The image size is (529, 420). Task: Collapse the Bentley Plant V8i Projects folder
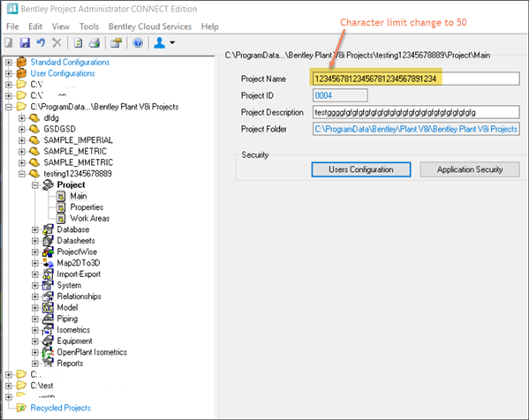[9, 107]
